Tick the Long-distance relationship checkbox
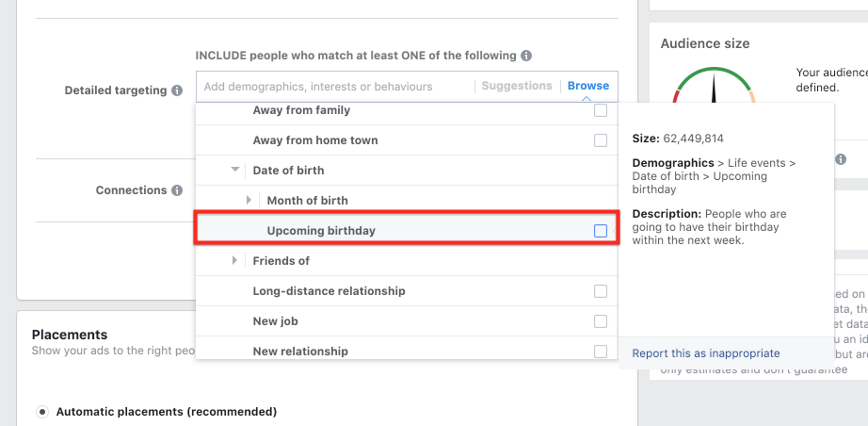The width and height of the screenshot is (868, 426). pos(601,291)
